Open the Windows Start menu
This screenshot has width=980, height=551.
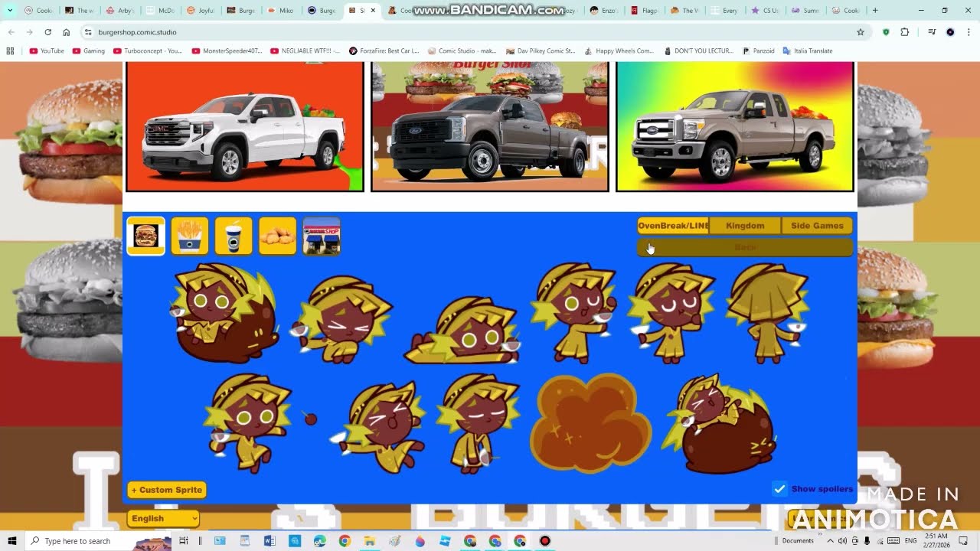(x=11, y=541)
